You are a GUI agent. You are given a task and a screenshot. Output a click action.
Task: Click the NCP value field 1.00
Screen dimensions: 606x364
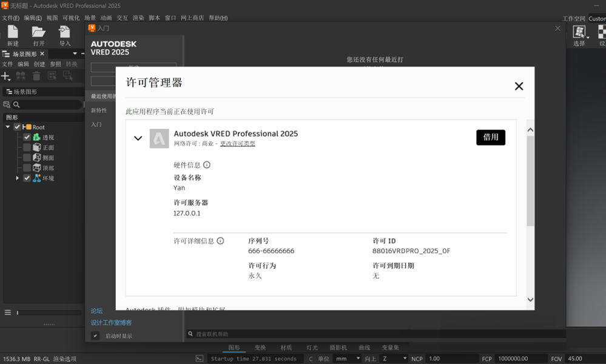[452, 359]
